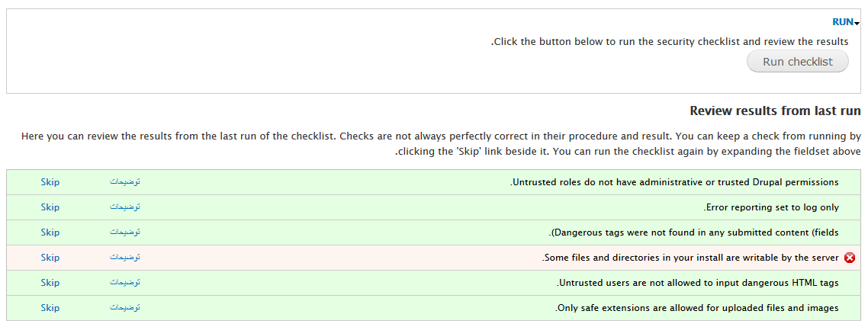Viewport: 868px width, 327px height.
Task: Collapse the RUN fieldset arrow
Action: (x=857, y=23)
